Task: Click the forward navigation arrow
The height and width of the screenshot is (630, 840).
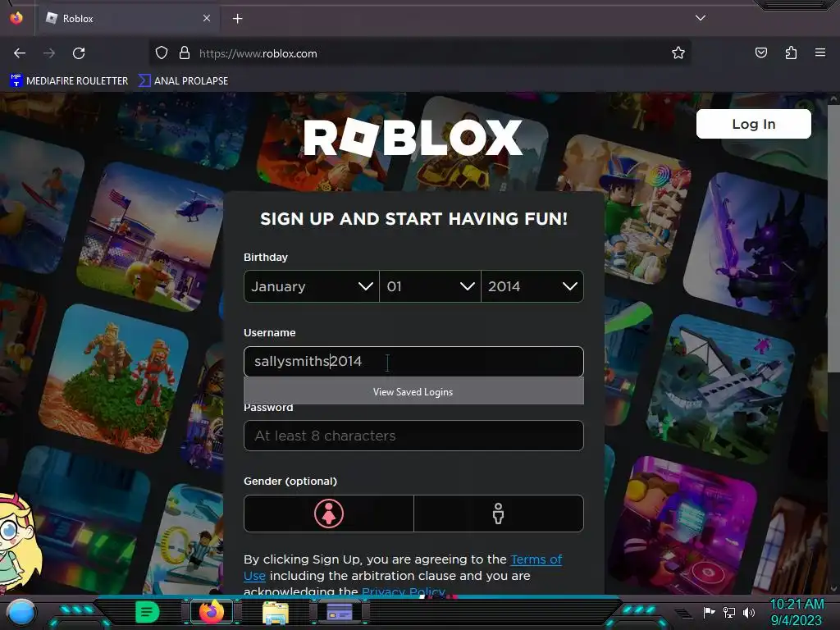Action: (x=49, y=53)
